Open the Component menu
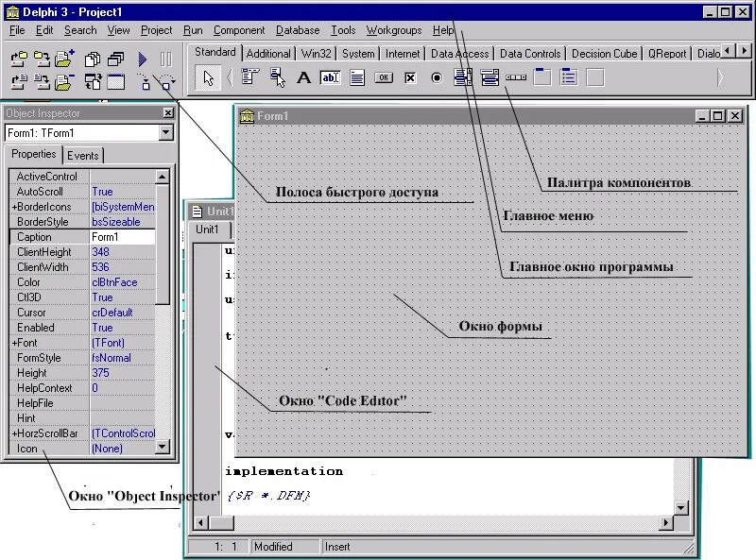This screenshot has height=560, width=756. (x=239, y=30)
